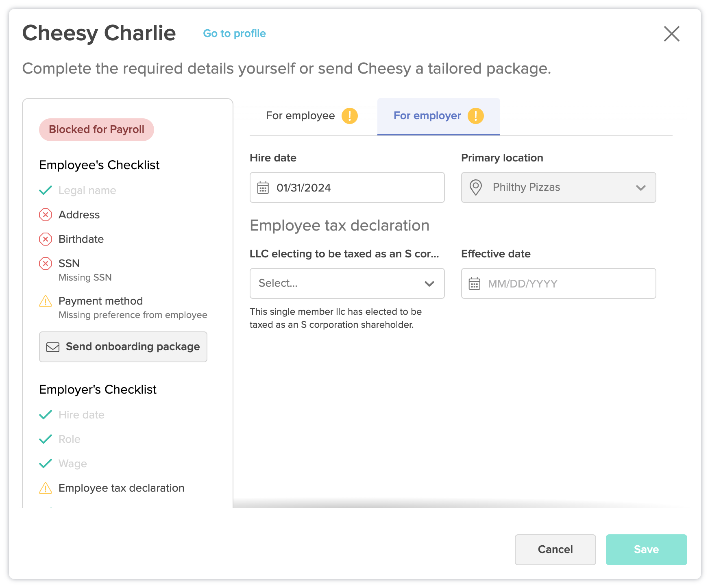Click the Cheesy Charlie name heading
The height and width of the screenshot is (588, 710).
click(x=99, y=33)
